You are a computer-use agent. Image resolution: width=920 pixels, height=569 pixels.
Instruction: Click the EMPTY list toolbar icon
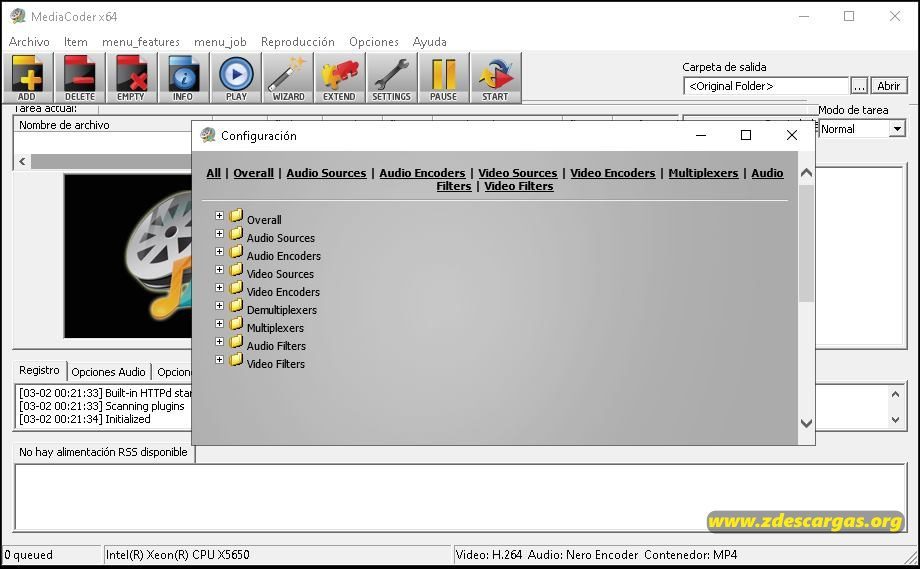click(x=131, y=77)
